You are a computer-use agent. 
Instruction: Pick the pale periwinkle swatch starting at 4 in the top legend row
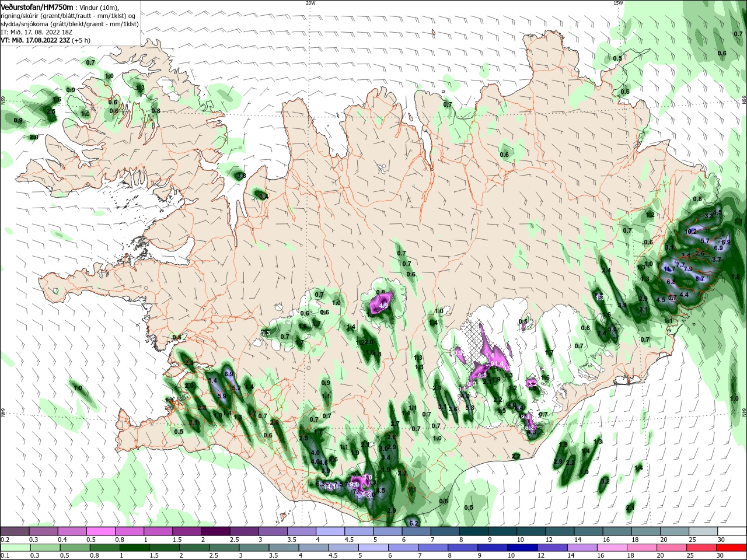click(330, 531)
